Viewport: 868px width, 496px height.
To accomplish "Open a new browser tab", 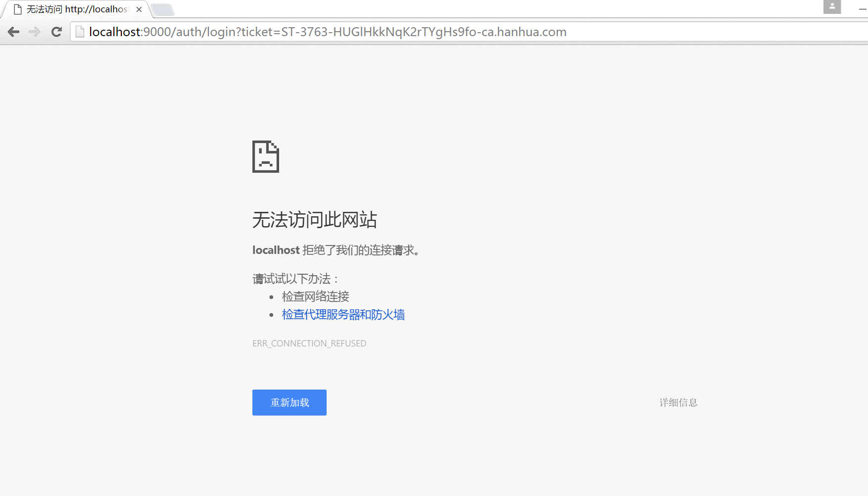I will (x=163, y=9).
